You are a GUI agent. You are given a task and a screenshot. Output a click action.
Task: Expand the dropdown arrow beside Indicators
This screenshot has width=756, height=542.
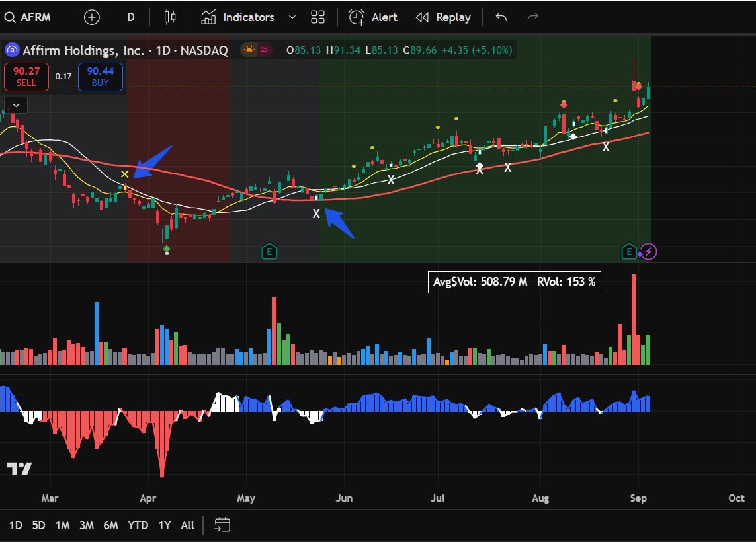tap(292, 17)
